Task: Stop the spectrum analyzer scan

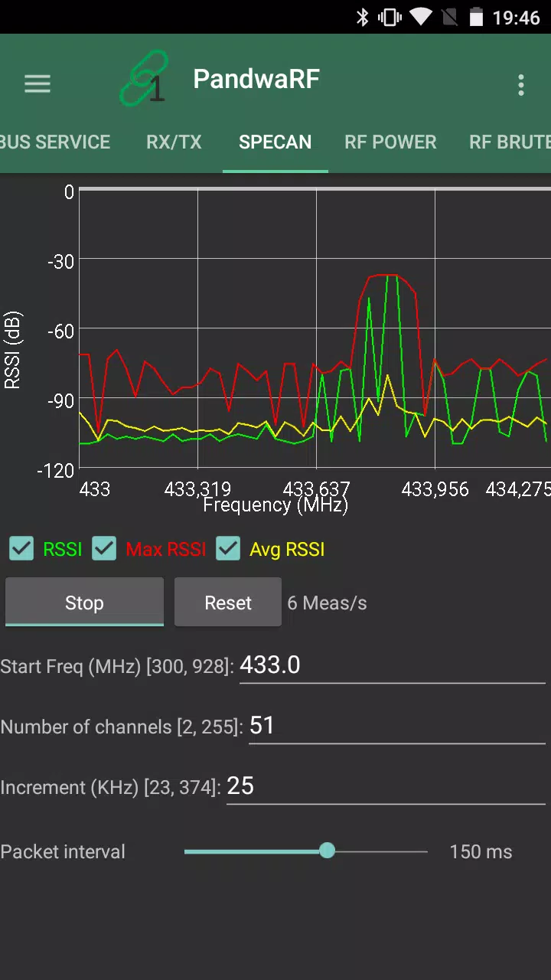Action: coord(84,603)
